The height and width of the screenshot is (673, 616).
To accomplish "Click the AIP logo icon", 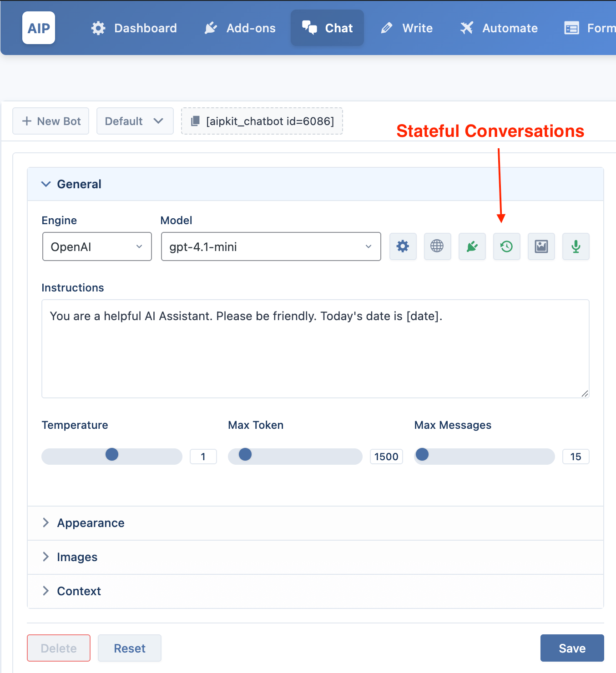I will coord(39,28).
